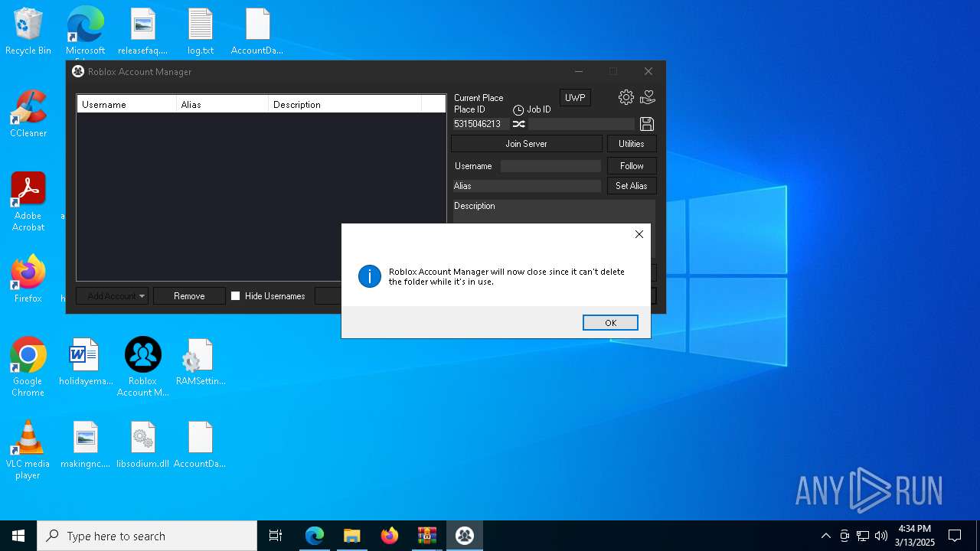Click the Roblox Account Manager title bar icon

[x=78, y=71]
